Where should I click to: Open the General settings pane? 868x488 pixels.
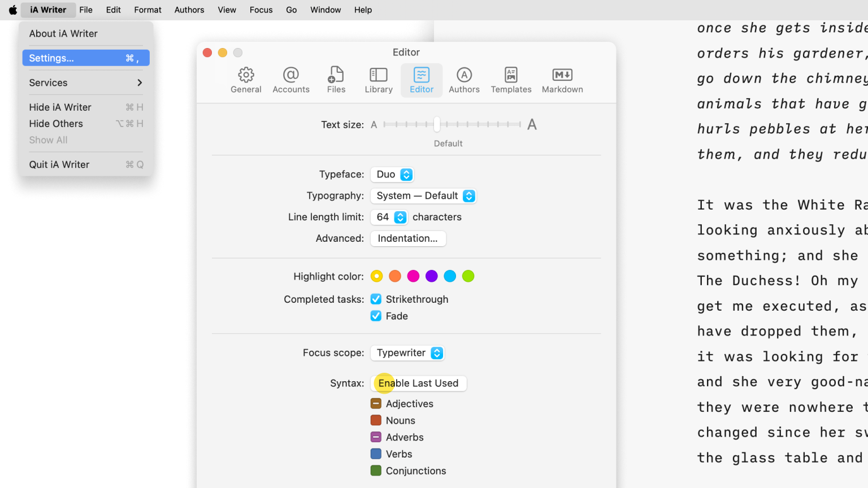pos(246,80)
